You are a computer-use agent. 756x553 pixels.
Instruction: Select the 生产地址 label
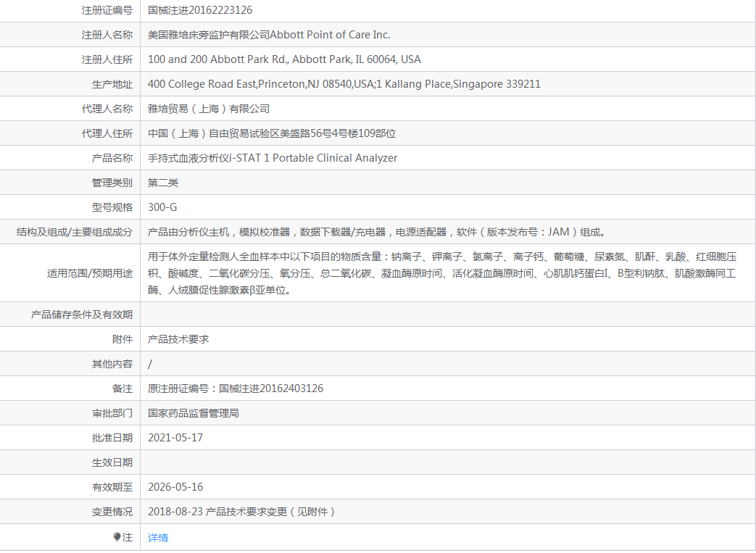(x=112, y=84)
